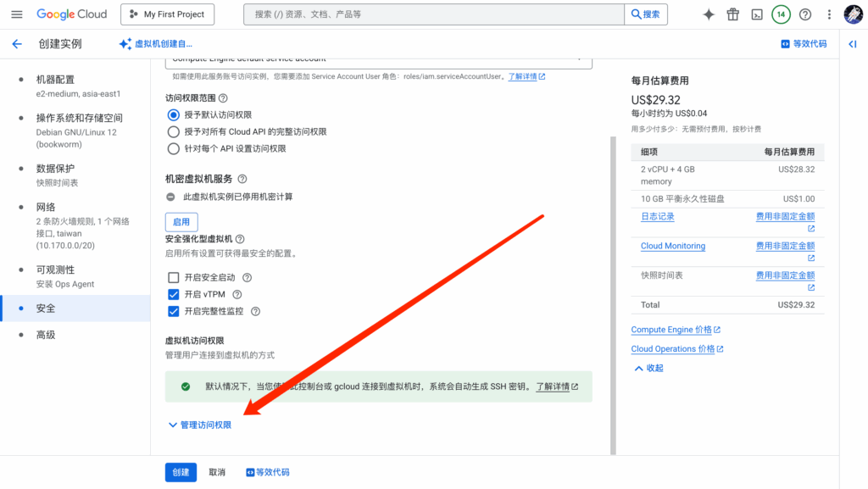The height and width of the screenshot is (489, 868).
Task: Click the 取消 button
Action: pyautogui.click(x=217, y=472)
